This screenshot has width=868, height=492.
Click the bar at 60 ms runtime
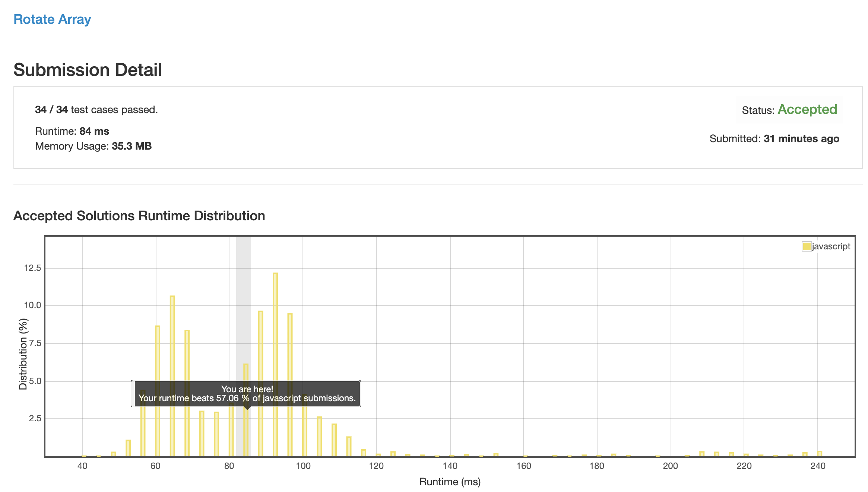[158, 391]
